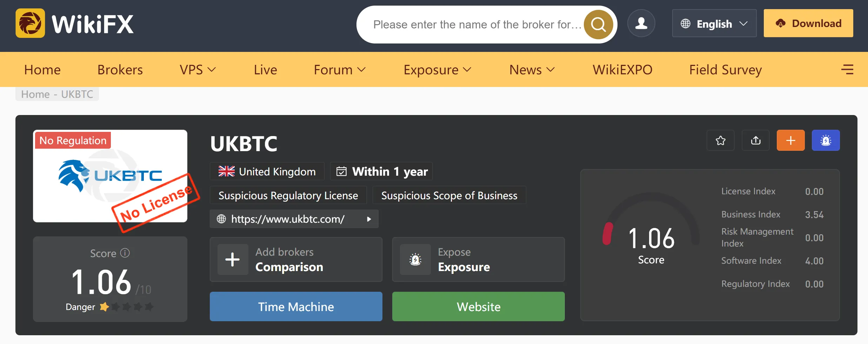Screen dimensions: 868x344
Task: Expand the Exposure dropdown menu
Action: 438,70
